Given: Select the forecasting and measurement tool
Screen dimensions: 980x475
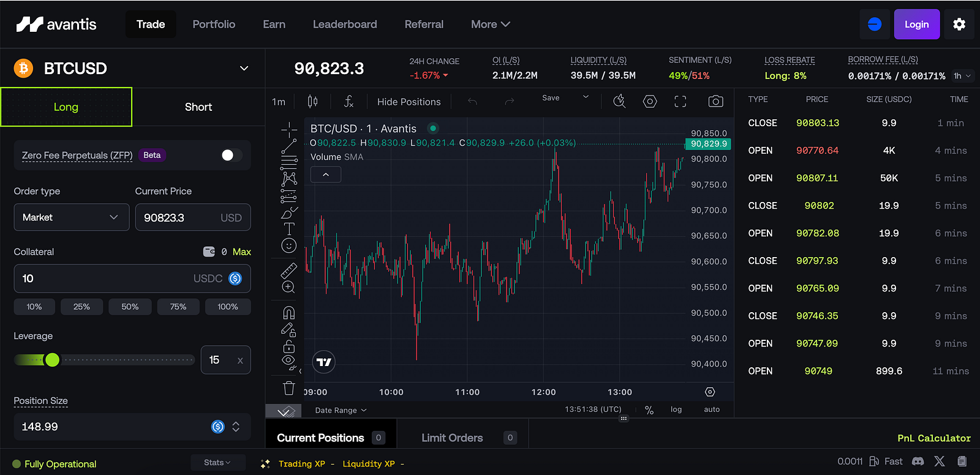Looking at the screenshot, I should point(289,196).
